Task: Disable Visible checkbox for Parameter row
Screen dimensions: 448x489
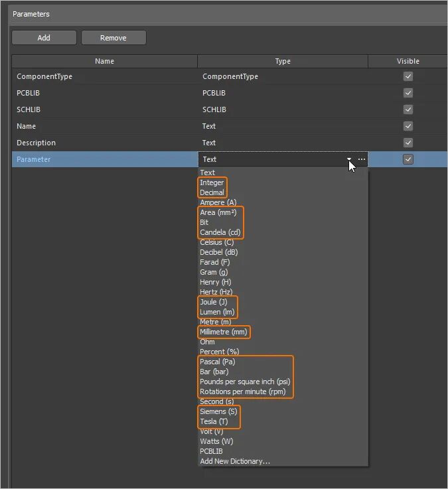Action: [408, 159]
